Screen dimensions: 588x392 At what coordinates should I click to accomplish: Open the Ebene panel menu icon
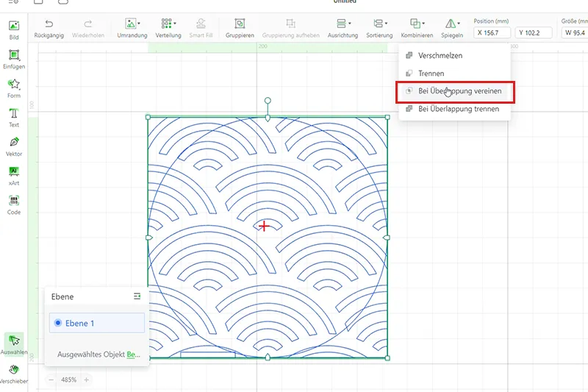tap(137, 296)
